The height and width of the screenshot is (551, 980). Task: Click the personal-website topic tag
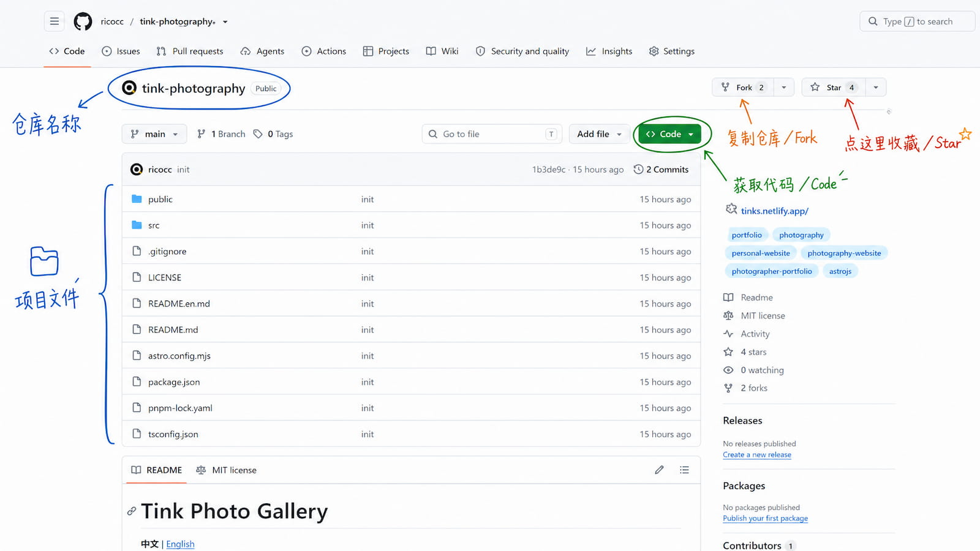[x=761, y=253]
